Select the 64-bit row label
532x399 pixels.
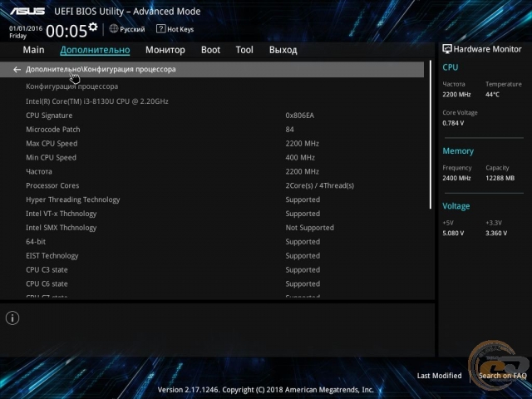coord(36,242)
